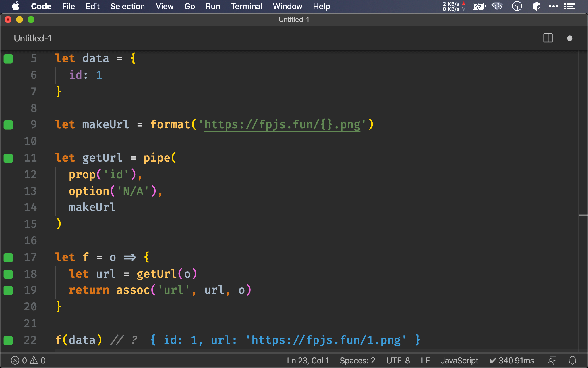The height and width of the screenshot is (368, 588).
Task: Click the error count icon in status bar
Action: point(15,361)
